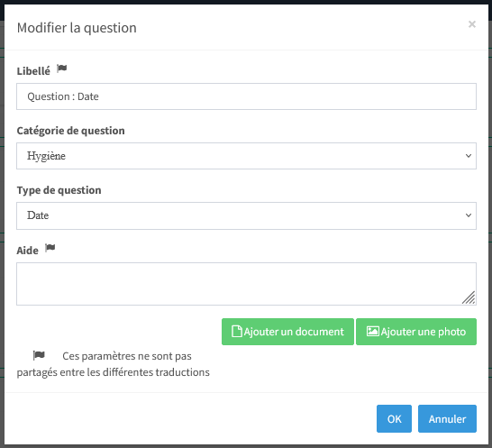
Task: Open the Catégorie de question dropdown showing Hygiène
Action: coord(246,156)
